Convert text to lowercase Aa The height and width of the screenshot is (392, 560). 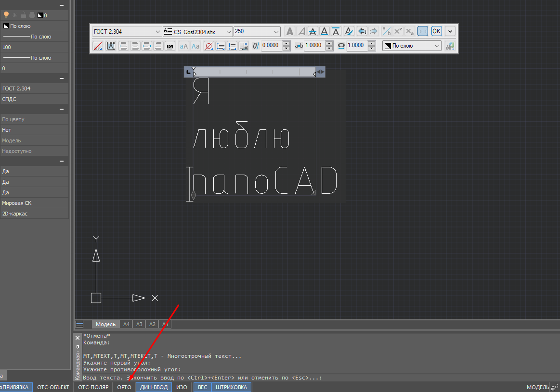pyautogui.click(x=195, y=46)
